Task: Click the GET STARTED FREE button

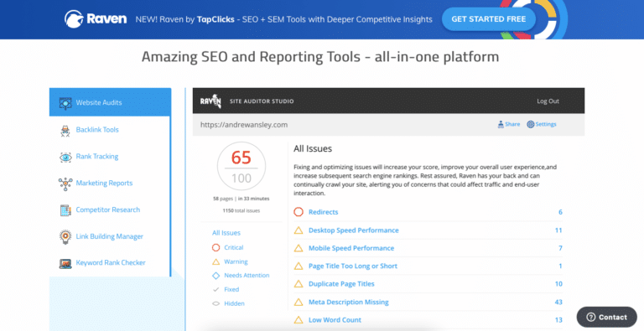Action: tap(489, 19)
